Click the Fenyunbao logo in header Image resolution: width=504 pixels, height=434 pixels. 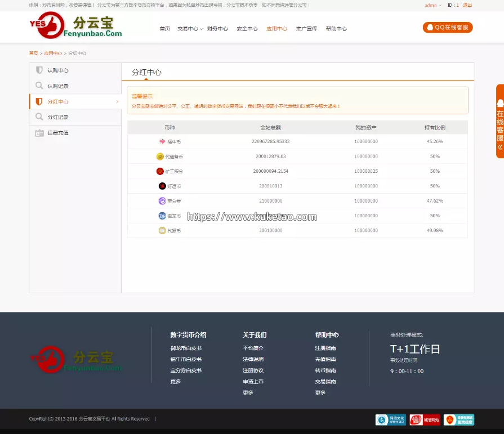[75, 26]
